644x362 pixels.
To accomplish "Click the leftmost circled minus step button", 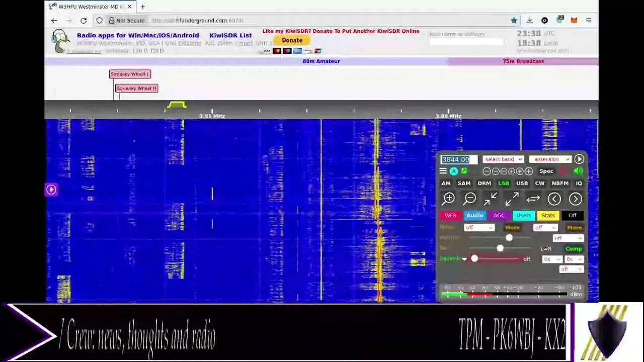I will pos(487,171).
